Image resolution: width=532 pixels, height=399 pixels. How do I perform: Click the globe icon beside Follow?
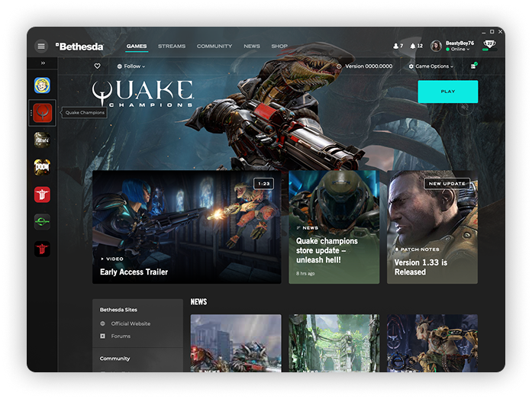click(x=119, y=66)
